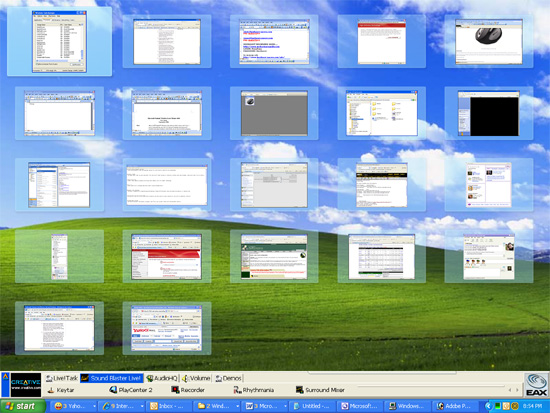550x413 pixels.
Task: Select the Word document with centered title thumbnail
Action: pyautogui.click(x=167, y=113)
